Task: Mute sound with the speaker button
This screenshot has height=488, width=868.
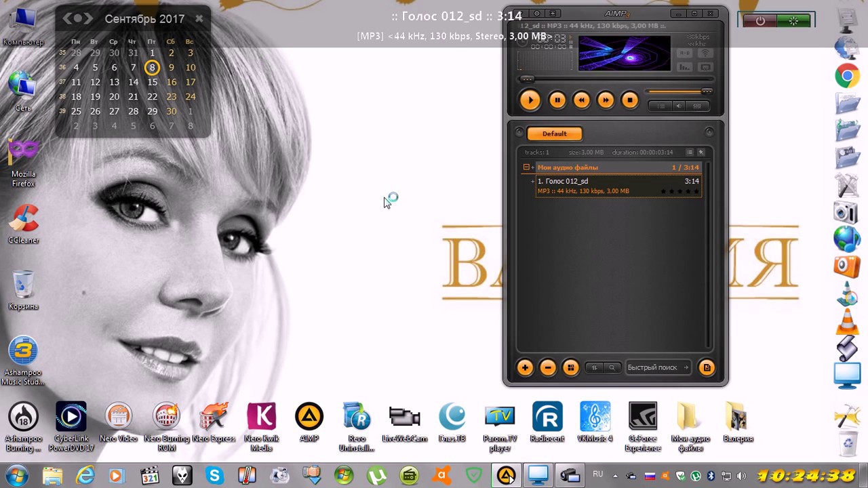Action: click(x=679, y=106)
